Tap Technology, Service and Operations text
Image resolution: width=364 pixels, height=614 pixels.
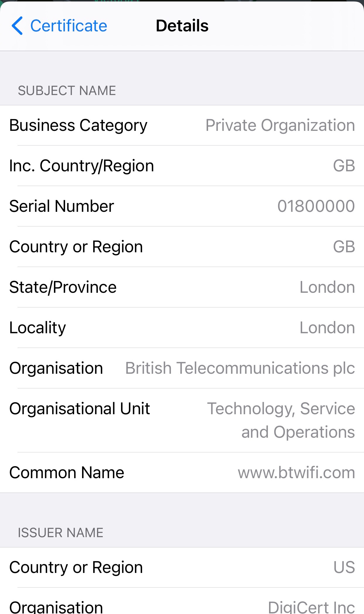click(x=281, y=420)
